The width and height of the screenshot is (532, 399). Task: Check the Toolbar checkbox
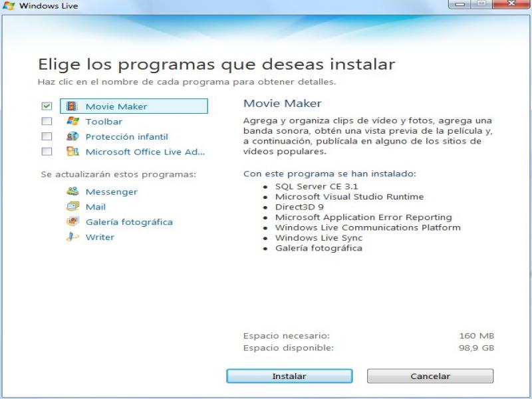pyautogui.click(x=47, y=121)
